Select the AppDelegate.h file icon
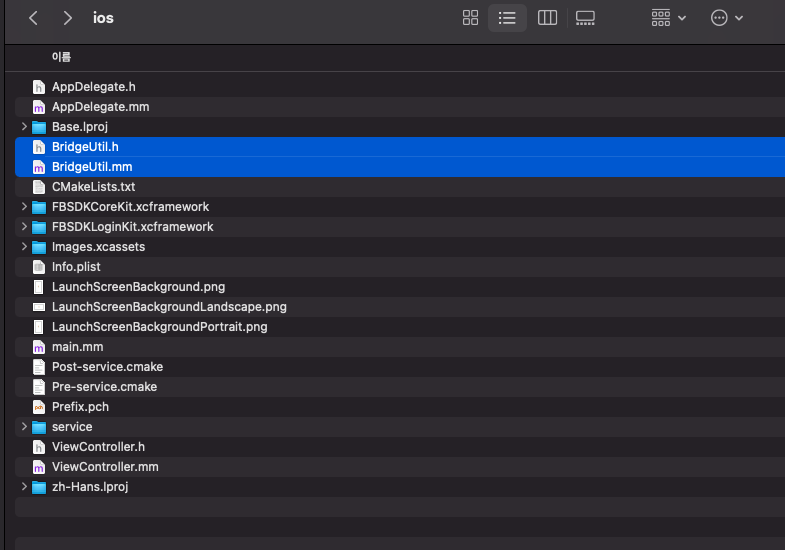This screenshot has width=785, height=550. 39,87
